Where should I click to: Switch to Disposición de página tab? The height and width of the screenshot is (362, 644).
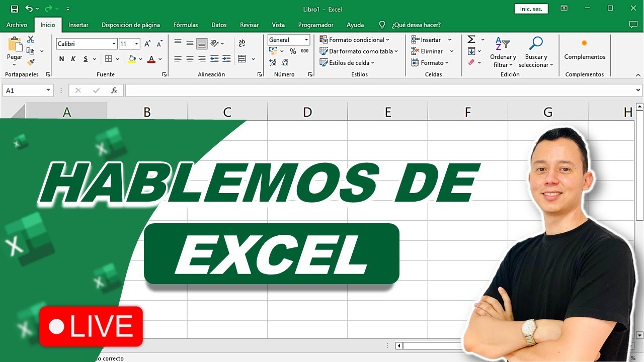pos(131,25)
